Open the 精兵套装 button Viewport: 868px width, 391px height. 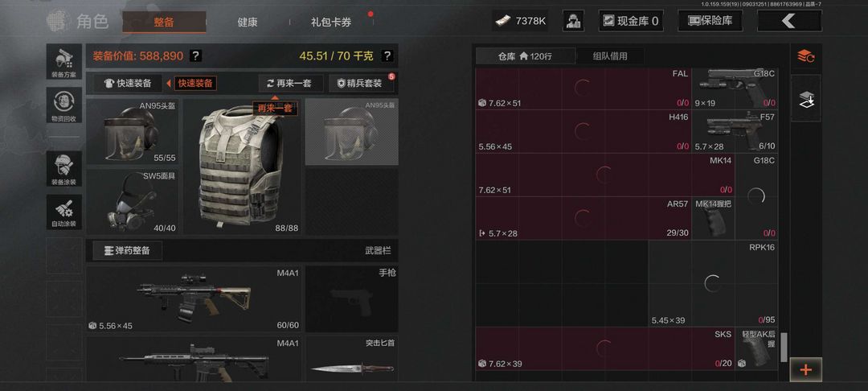[361, 83]
